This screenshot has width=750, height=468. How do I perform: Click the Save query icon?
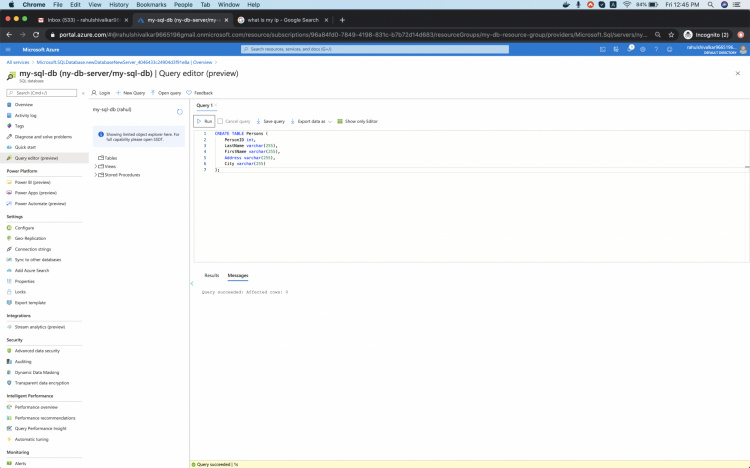(x=258, y=121)
